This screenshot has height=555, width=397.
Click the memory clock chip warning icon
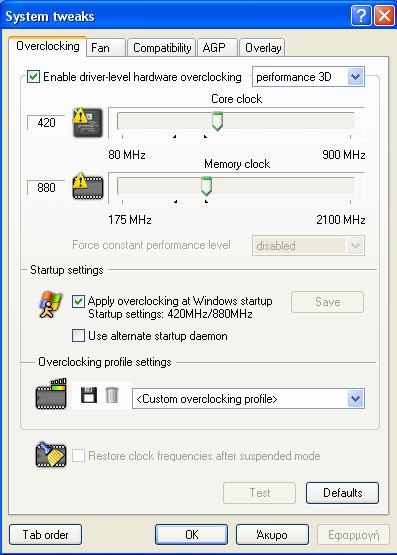(88, 187)
